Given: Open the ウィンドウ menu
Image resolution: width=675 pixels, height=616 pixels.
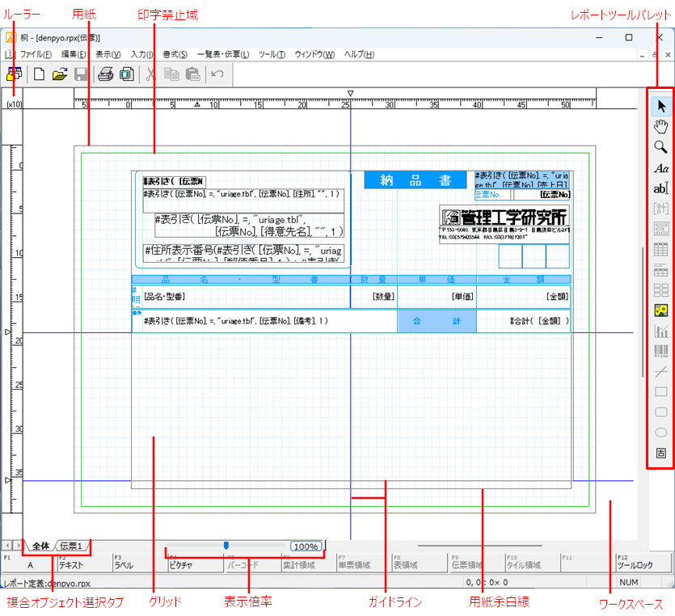Looking at the screenshot, I should click(x=314, y=54).
